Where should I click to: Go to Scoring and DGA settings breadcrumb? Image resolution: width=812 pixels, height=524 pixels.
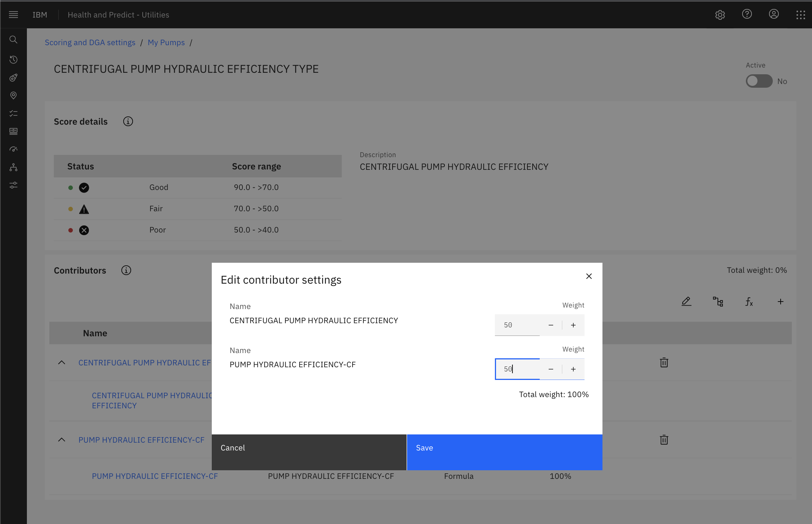[90, 43]
